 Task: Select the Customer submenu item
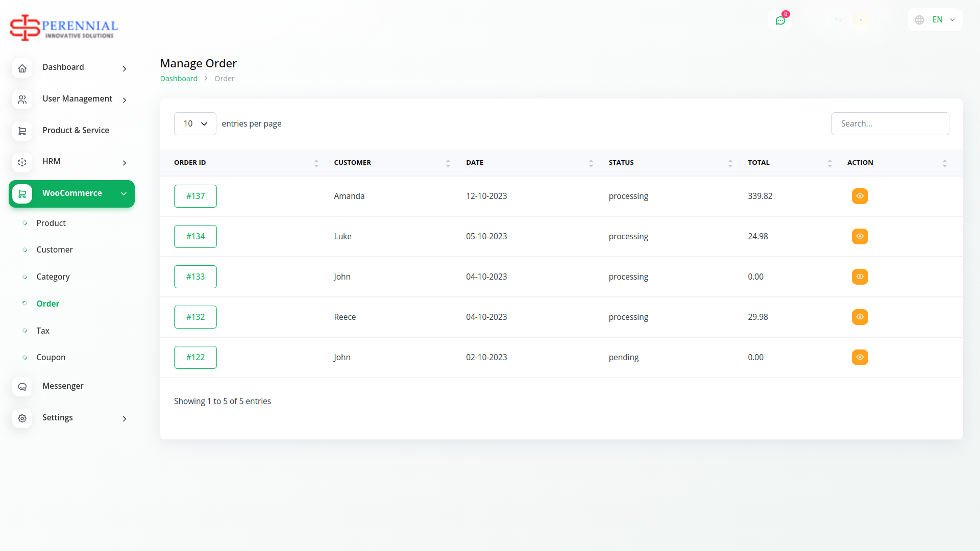[x=55, y=249]
